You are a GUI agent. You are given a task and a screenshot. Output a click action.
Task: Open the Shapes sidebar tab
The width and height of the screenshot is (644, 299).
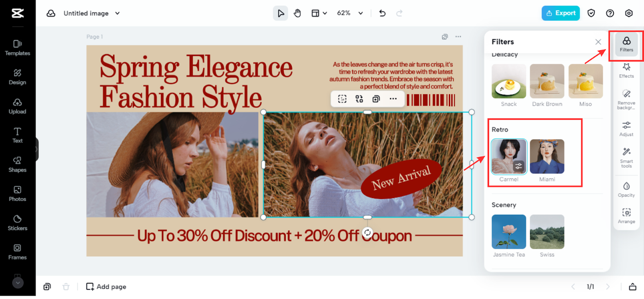pos(18,164)
